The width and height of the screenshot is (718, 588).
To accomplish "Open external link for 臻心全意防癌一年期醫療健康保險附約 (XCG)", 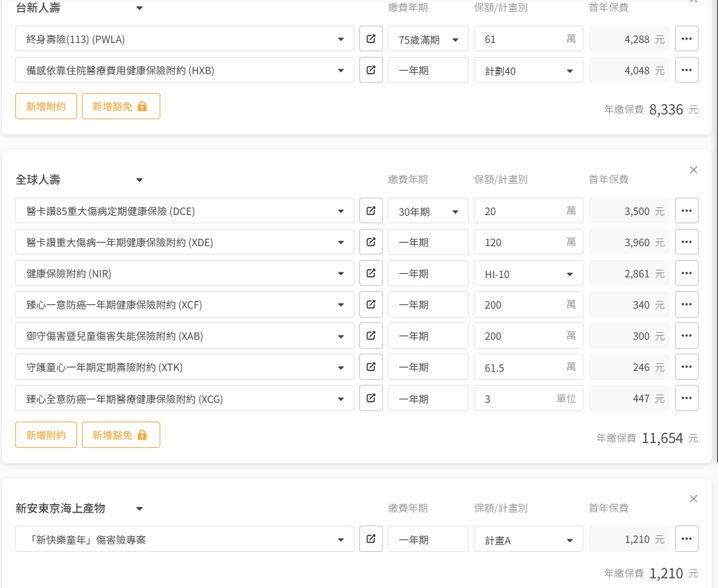I will [x=370, y=398].
